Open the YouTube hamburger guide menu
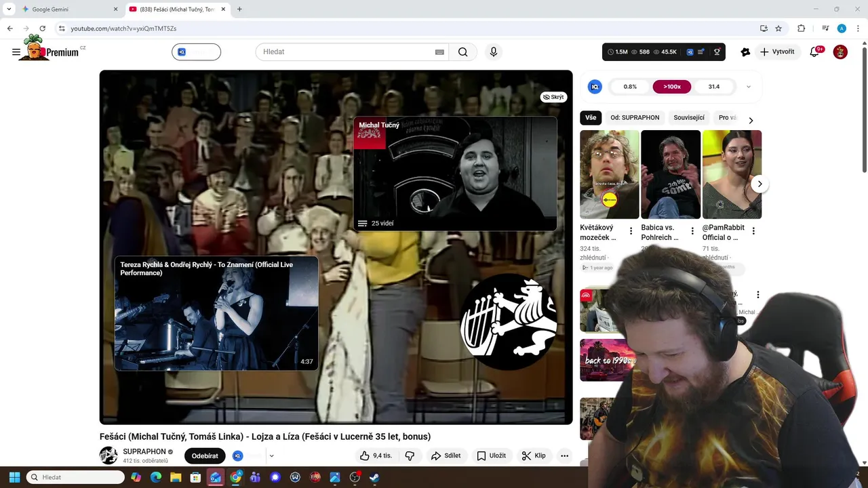Image resolution: width=868 pixels, height=488 pixels. pyautogui.click(x=16, y=52)
